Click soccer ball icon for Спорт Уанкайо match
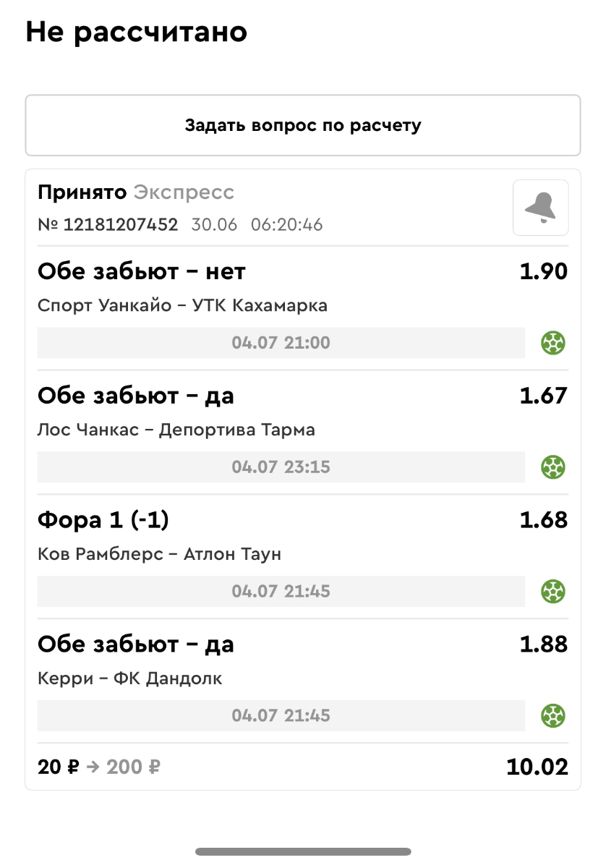The width and height of the screenshot is (606, 868). pyautogui.click(x=553, y=343)
